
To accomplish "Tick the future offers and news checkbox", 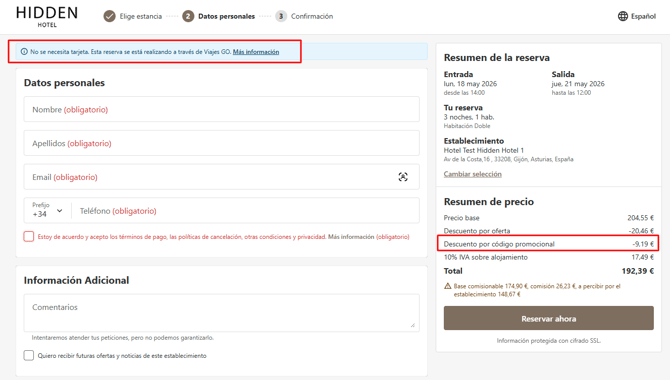I will pos(29,355).
